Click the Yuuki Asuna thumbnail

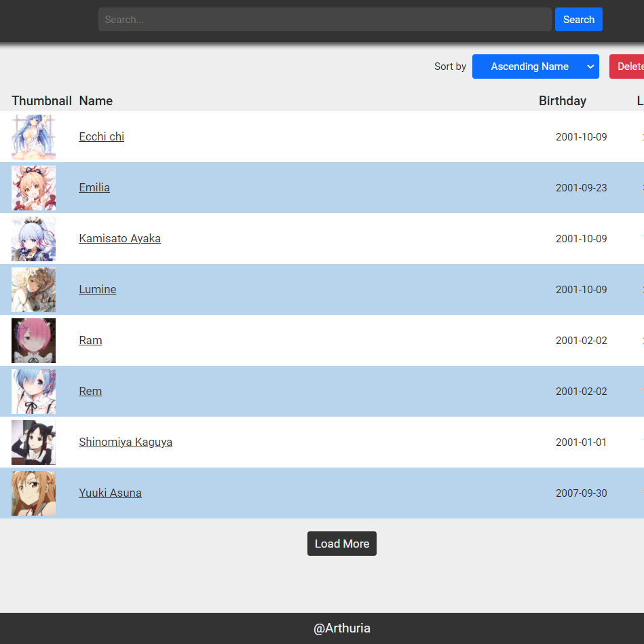(33, 493)
